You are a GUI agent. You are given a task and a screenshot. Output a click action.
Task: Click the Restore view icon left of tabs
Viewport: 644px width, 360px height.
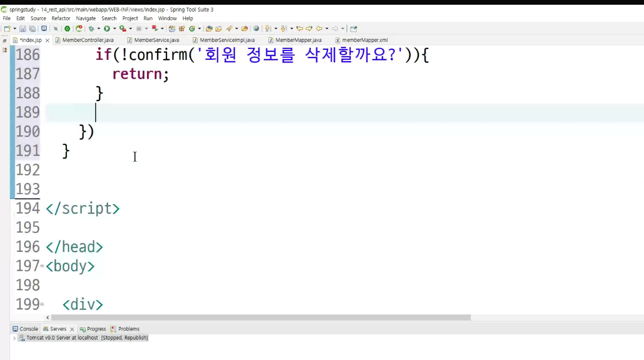5,40
